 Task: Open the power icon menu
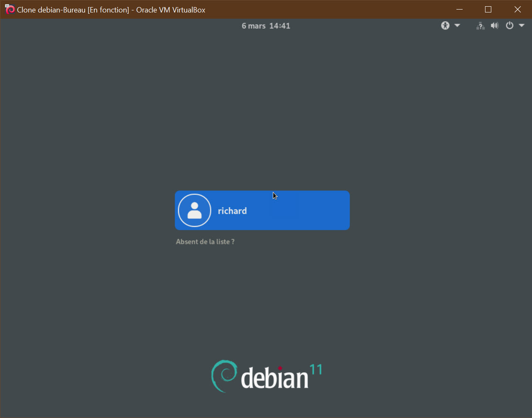click(510, 26)
